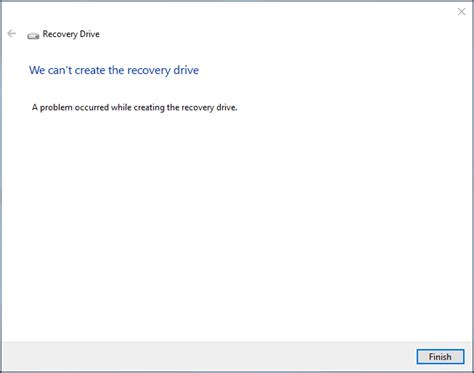Screen dimensions: 474x373
Task: Click the heading 'We can't create the recovery drive'
Action: click(x=114, y=70)
